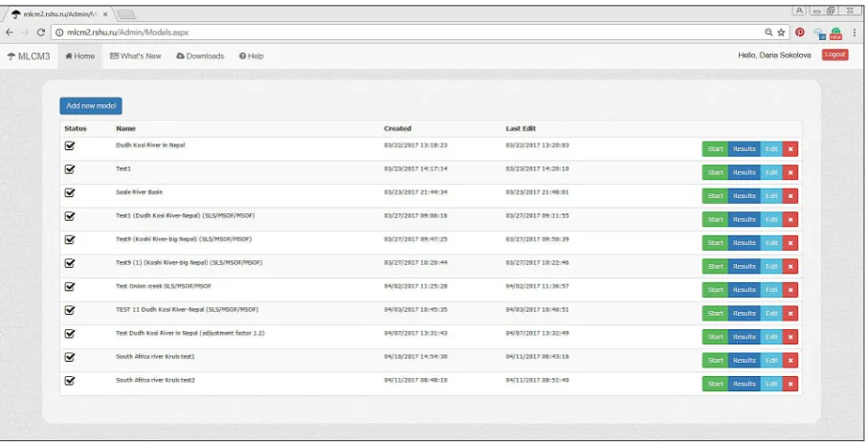Go to the Downloads menu item
Image resolution: width=868 pixels, height=444 pixels.
pyautogui.click(x=200, y=55)
